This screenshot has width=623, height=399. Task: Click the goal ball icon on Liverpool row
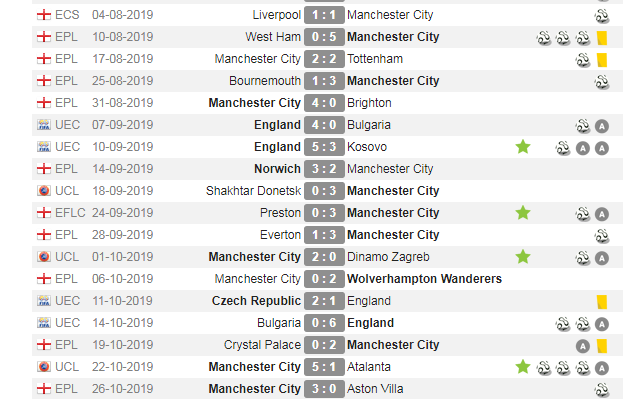602,16
